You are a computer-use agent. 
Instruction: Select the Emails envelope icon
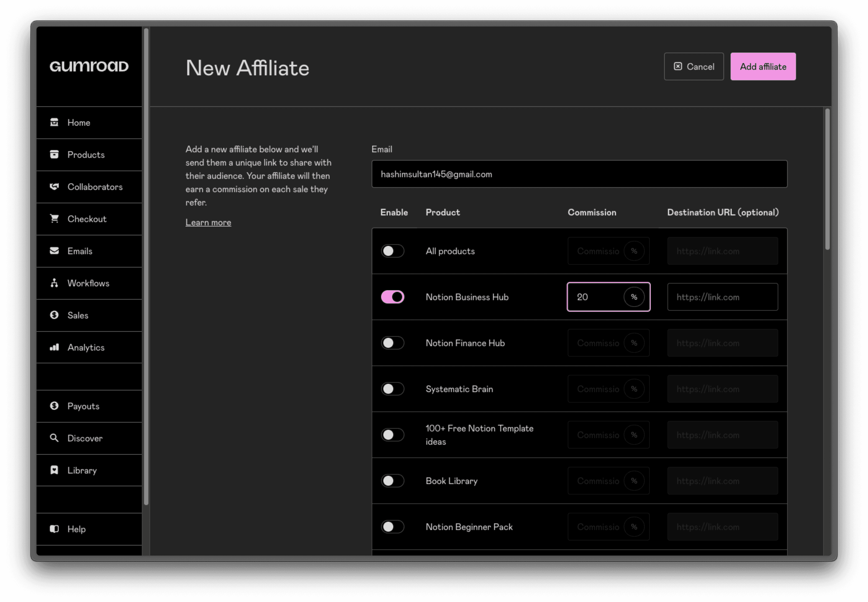coord(54,251)
